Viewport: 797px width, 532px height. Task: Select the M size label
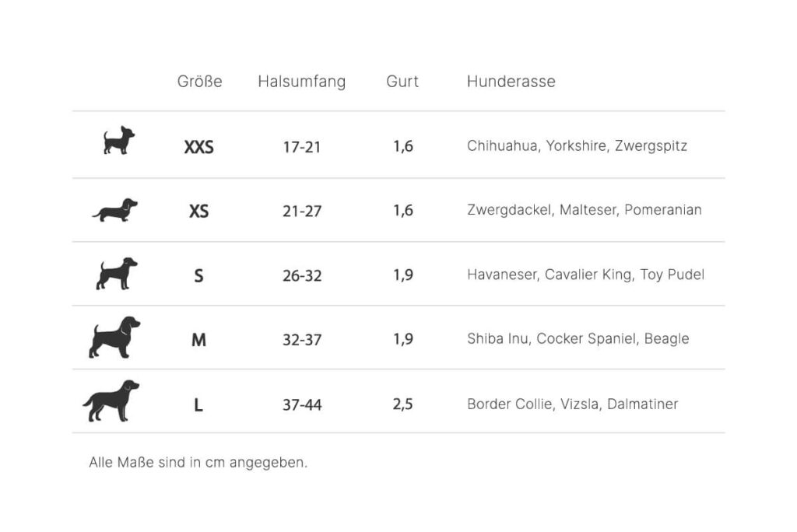198,339
